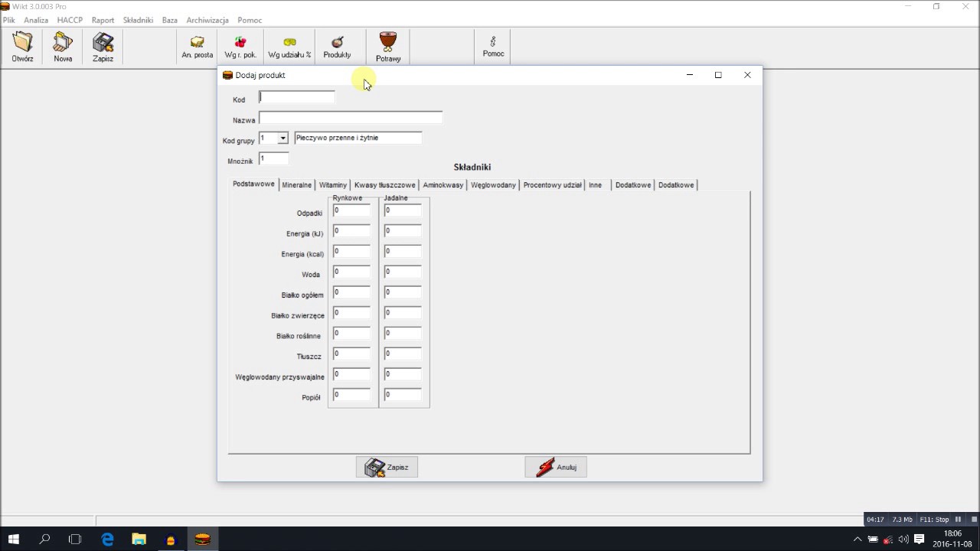Show the Aminokwasy tab
The image size is (980, 551).
(x=443, y=185)
